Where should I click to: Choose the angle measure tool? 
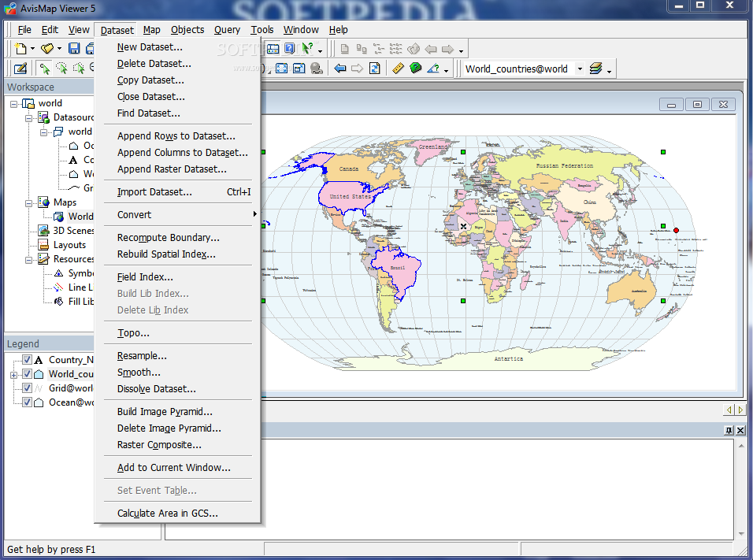[x=433, y=69]
